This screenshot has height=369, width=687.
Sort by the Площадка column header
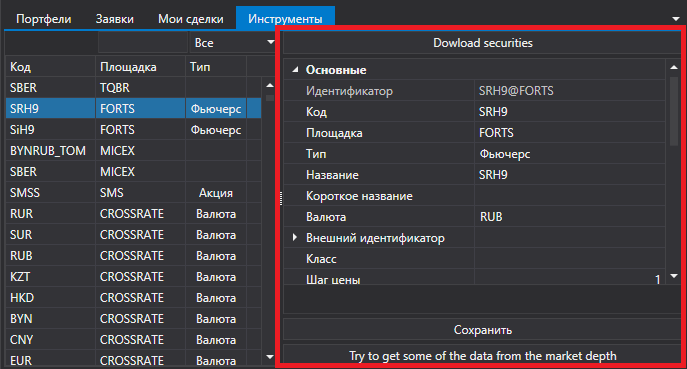point(141,67)
